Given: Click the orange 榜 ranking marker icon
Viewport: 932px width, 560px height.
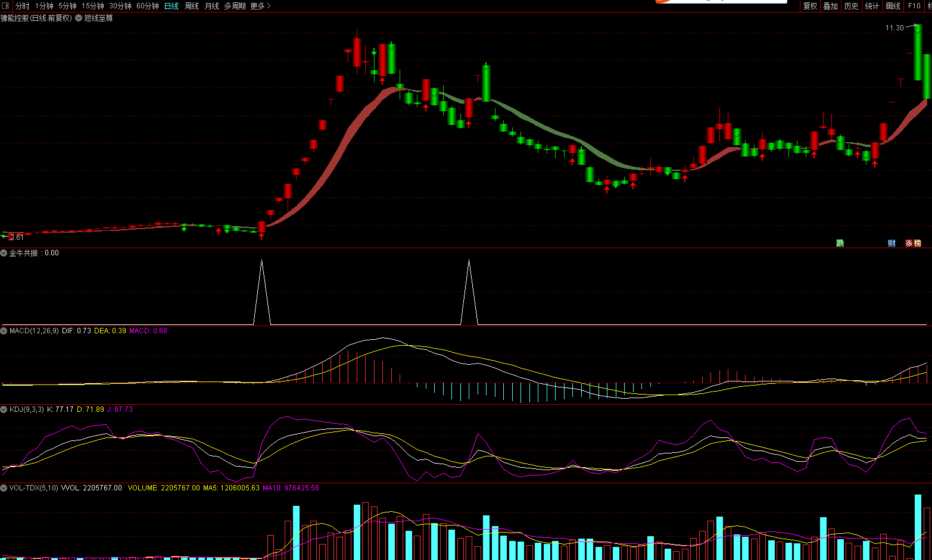Looking at the screenshot, I should coord(918,243).
